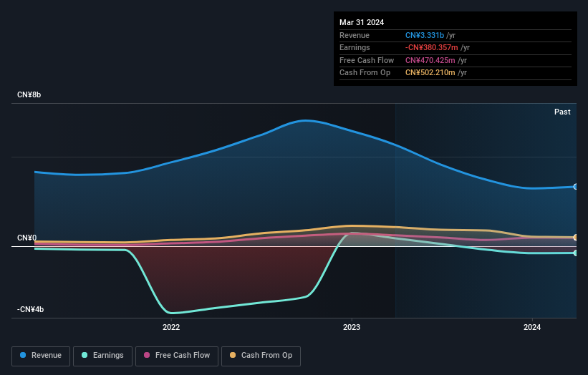
Task: Click the Revenue end-point marker on chart
Action: pyautogui.click(x=576, y=187)
